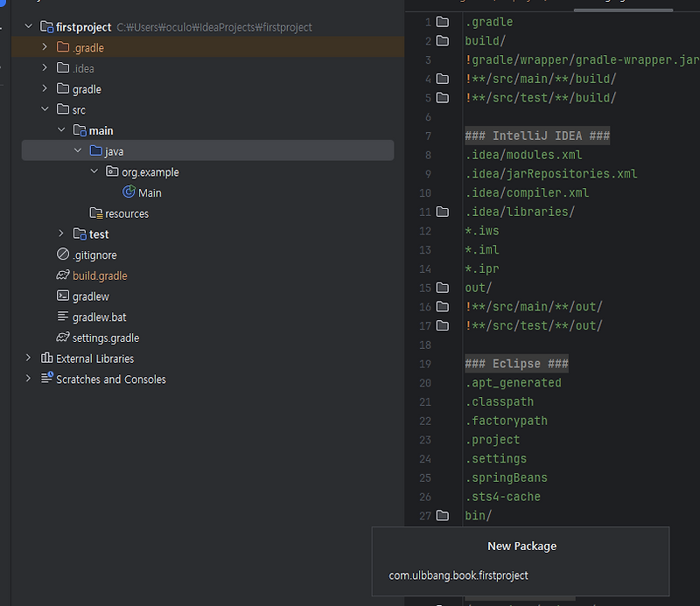Expand the .idea folder
The image size is (700, 606).
pos(45,68)
